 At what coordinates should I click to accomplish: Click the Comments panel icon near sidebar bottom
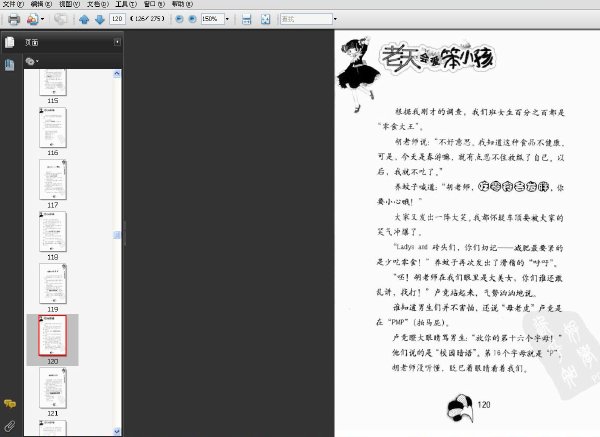coord(10,403)
